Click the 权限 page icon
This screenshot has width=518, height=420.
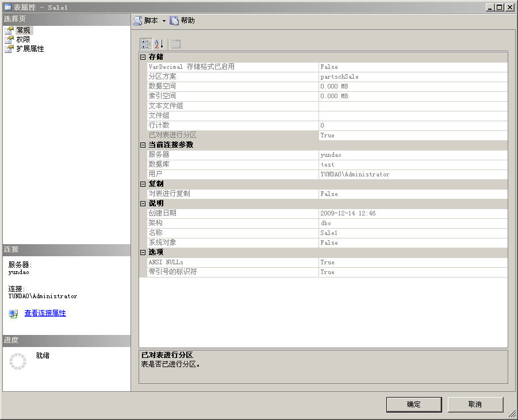[9, 40]
